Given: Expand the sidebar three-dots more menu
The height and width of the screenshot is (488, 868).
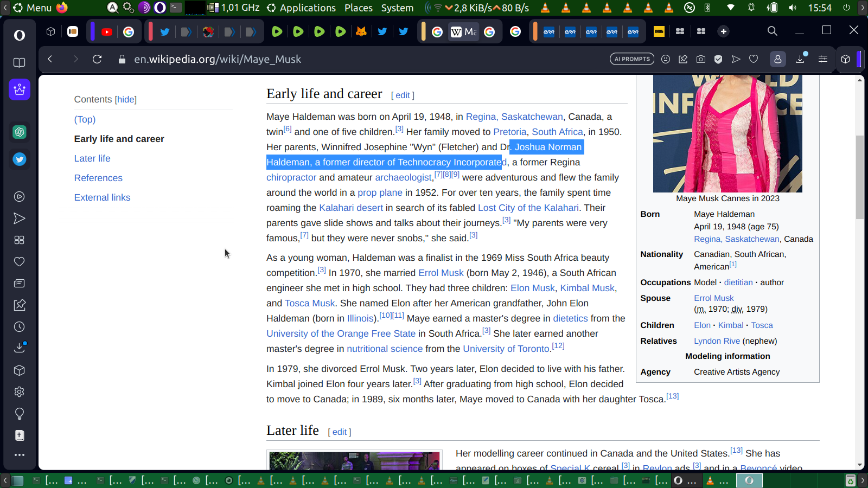Looking at the screenshot, I should point(20,455).
